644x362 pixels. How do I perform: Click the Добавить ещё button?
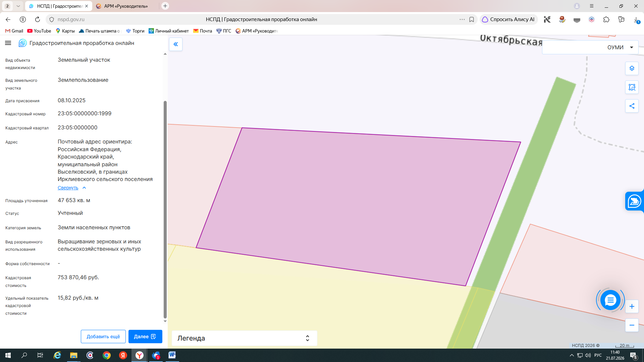103,337
